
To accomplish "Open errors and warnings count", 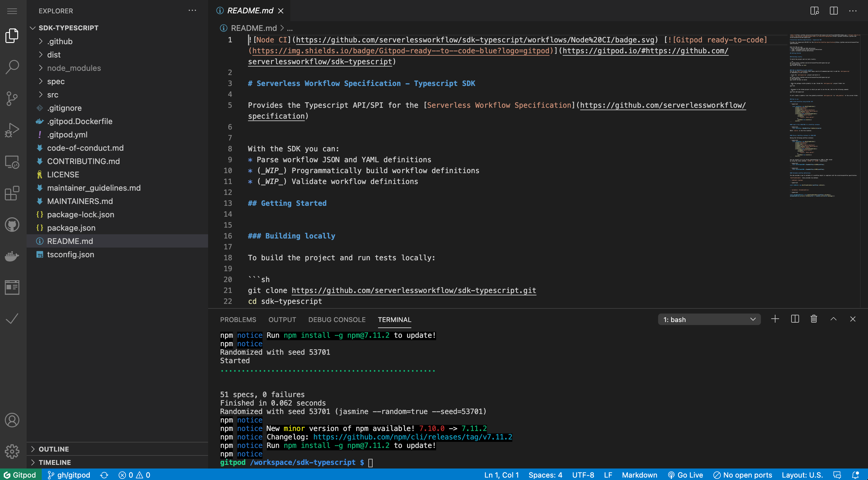I will pyautogui.click(x=134, y=475).
